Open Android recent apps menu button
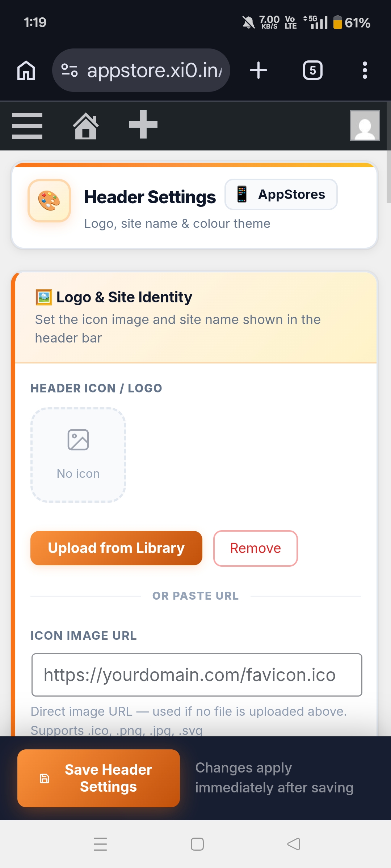Screen dimensions: 391x868 click(x=100, y=844)
